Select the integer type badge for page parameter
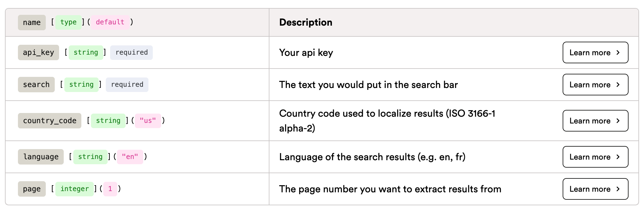This screenshot has height=213, width=644. coord(74,189)
